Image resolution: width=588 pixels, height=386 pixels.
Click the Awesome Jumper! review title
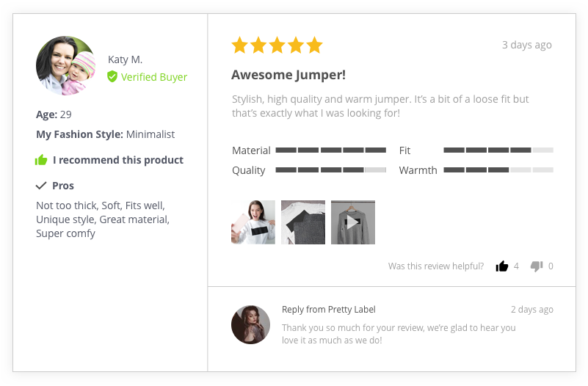pyautogui.click(x=288, y=75)
